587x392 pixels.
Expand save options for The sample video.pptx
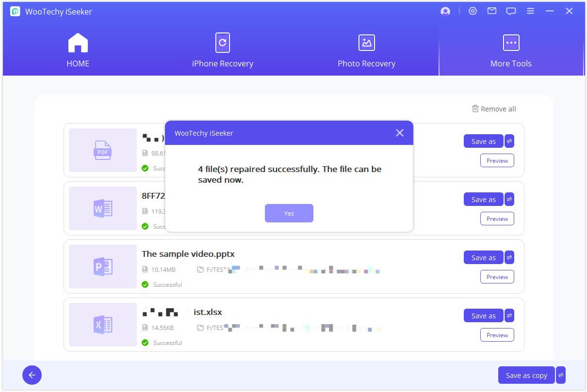(509, 257)
